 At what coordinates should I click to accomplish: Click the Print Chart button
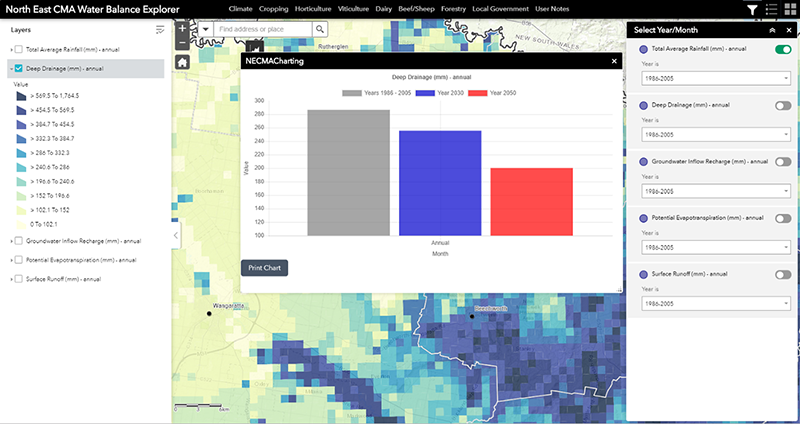tap(265, 267)
